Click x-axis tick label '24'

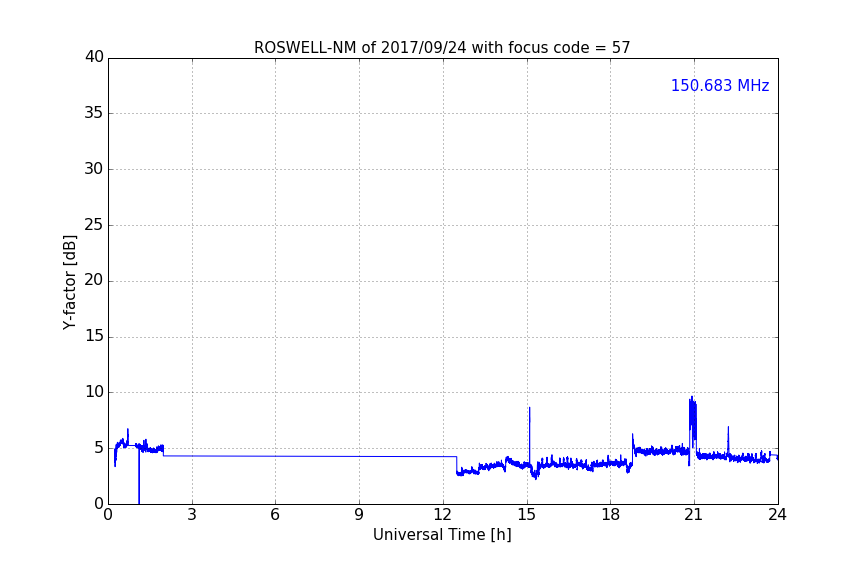pyautogui.click(x=777, y=515)
